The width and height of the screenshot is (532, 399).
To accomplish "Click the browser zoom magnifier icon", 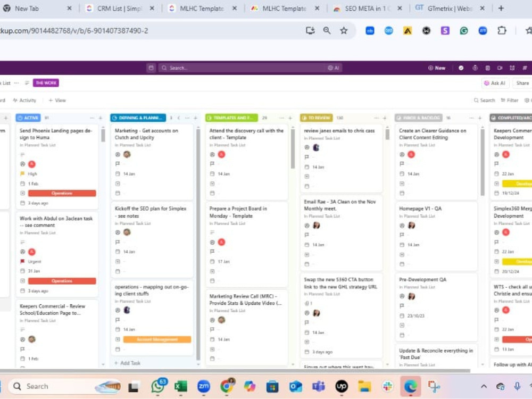I will 327,30.
